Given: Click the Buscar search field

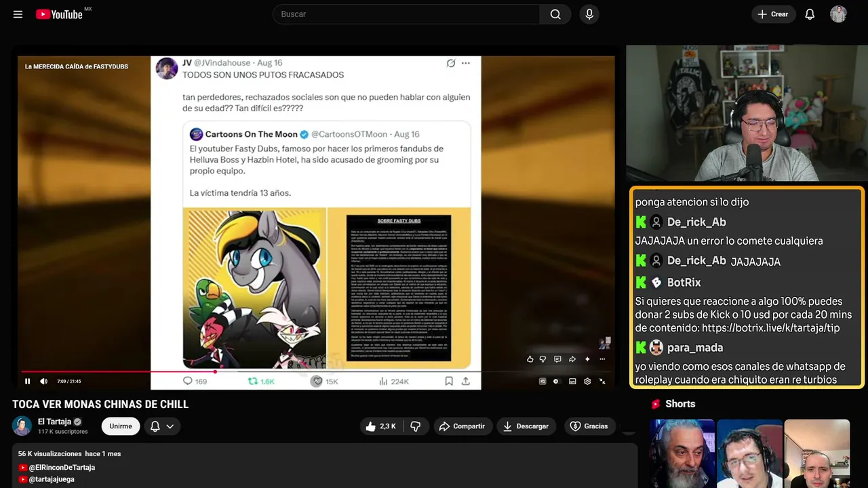Looking at the screenshot, I should point(406,14).
